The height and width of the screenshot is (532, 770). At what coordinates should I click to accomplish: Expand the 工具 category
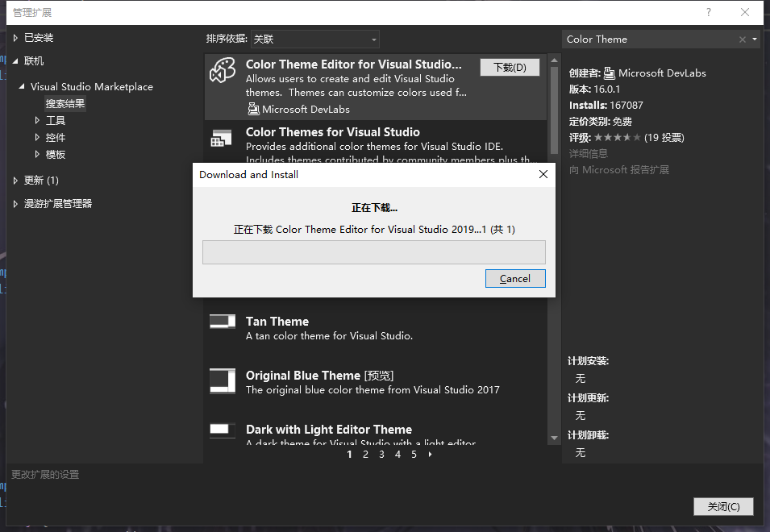tap(37, 120)
